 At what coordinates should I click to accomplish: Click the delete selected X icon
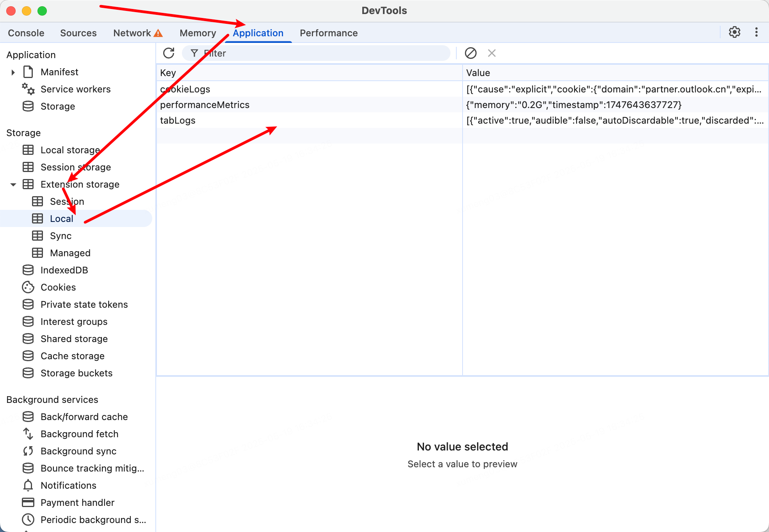[491, 53]
